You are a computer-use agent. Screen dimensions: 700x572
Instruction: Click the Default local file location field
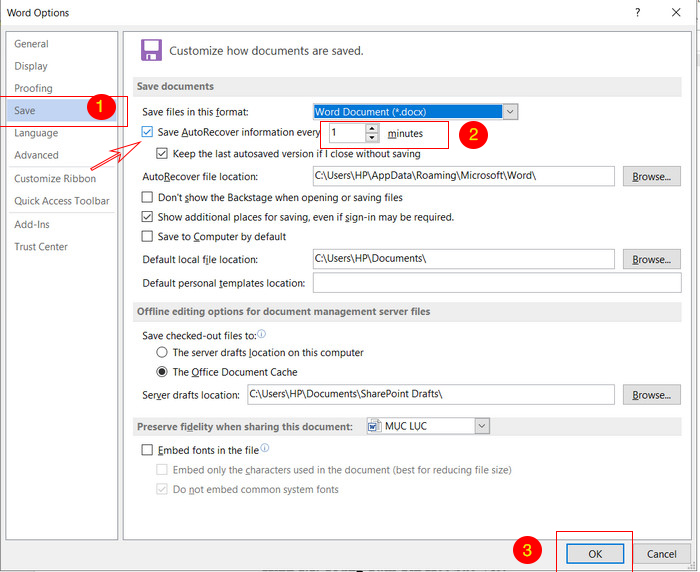[x=463, y=259]
